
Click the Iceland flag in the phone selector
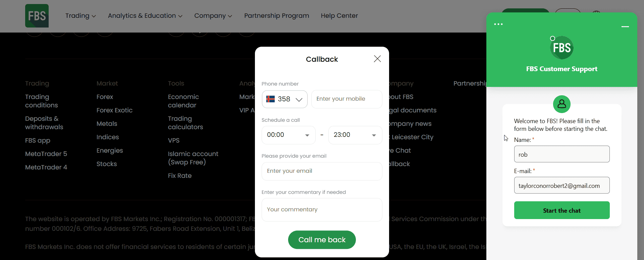[x=271, y=99]
